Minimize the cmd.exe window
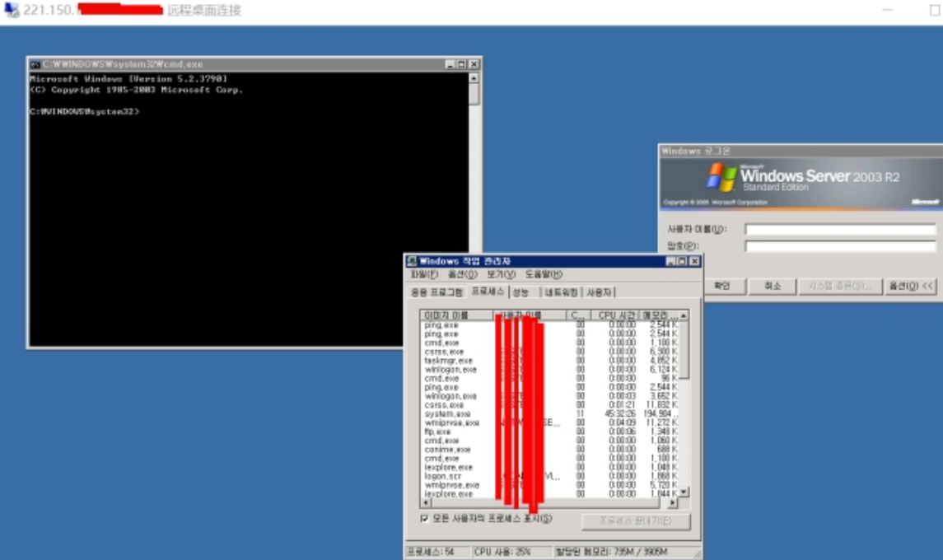 pyautogui.click(x=450, y=64)
